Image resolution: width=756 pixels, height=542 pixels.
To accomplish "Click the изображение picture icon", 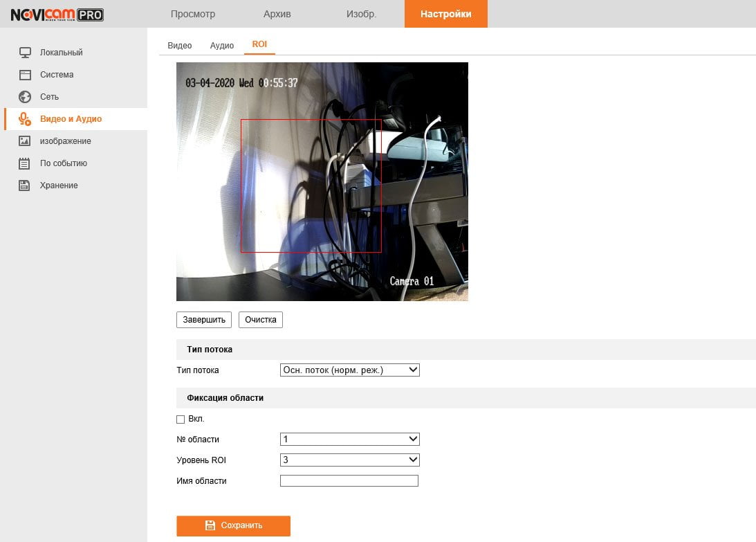I will coord(25,141).
